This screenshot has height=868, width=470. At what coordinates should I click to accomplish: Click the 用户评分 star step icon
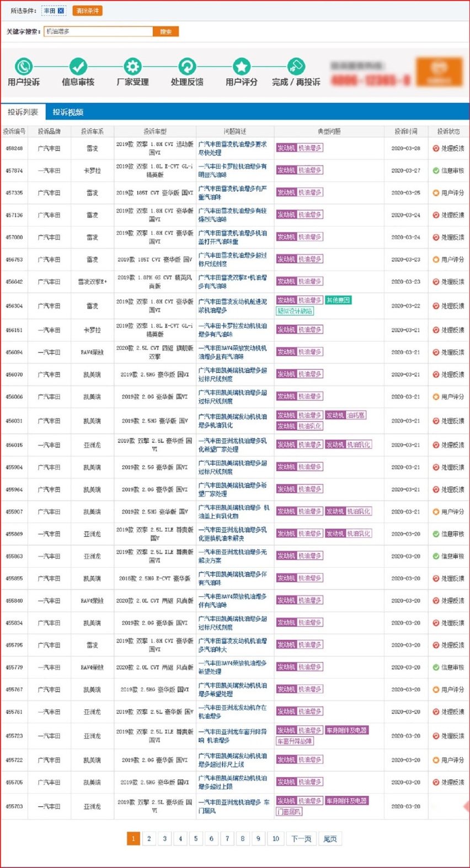242,67
